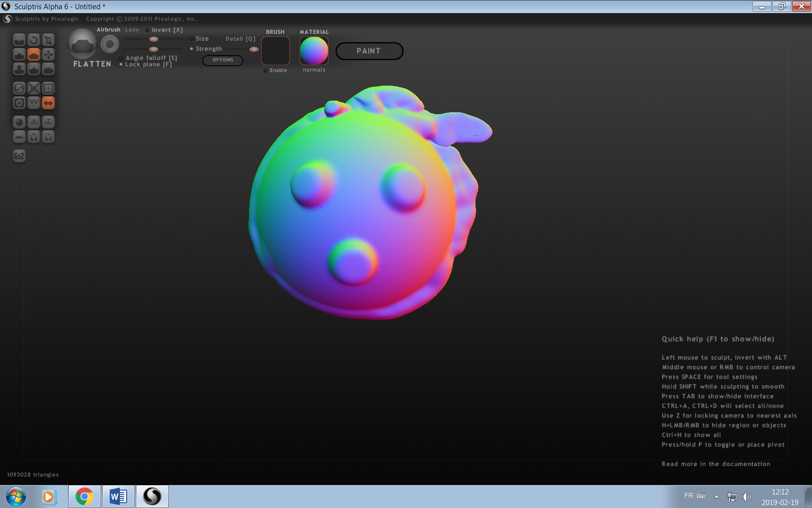The width and height of the screenshot is (812, 508).
Task: Enable Angle falloff [S] option
Action: pyautogui.click(x=121, y=58)
